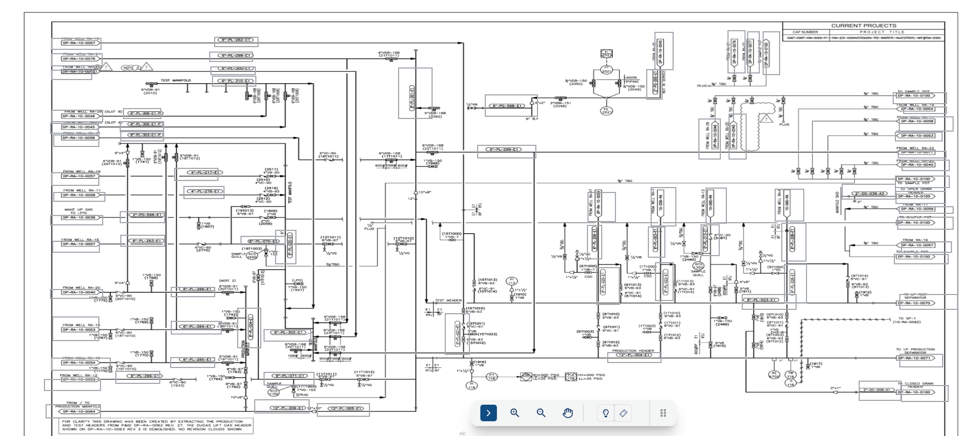Toggle the tag label button
980x436 pixels.
pos(623,413)
